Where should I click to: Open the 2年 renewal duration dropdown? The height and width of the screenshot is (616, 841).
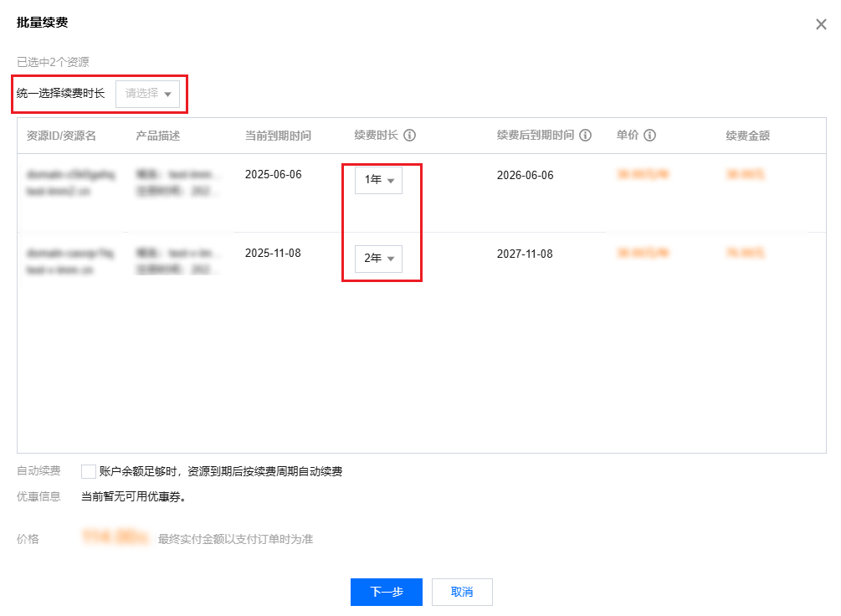coord(379,259)
